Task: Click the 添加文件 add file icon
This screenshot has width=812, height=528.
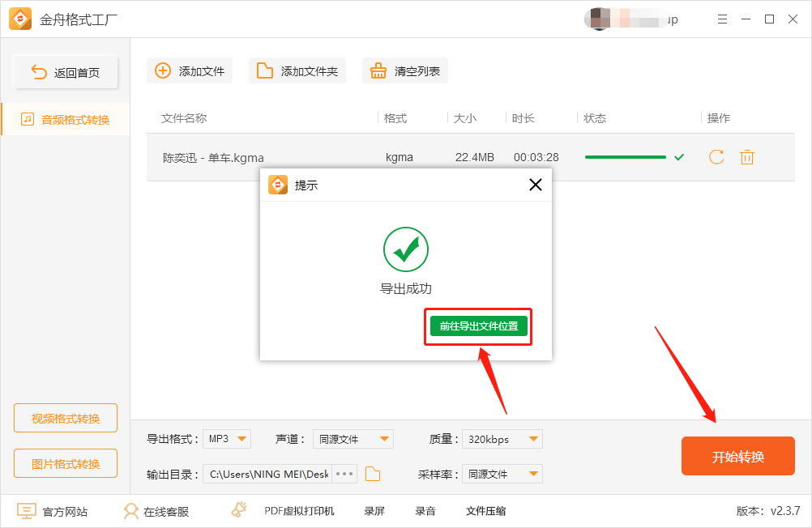Action: click(163, 70)
